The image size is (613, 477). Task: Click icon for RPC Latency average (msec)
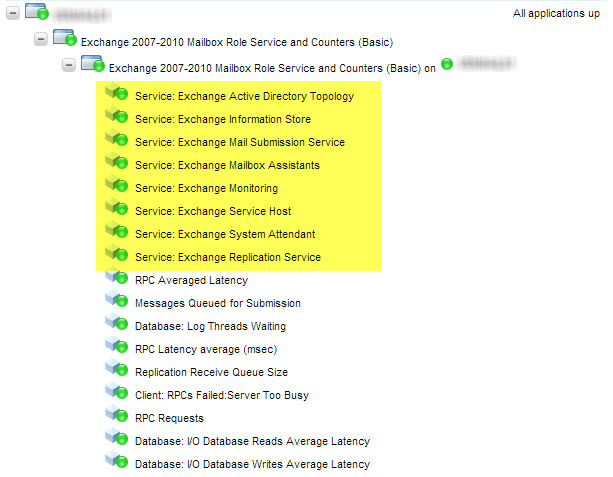117,345
